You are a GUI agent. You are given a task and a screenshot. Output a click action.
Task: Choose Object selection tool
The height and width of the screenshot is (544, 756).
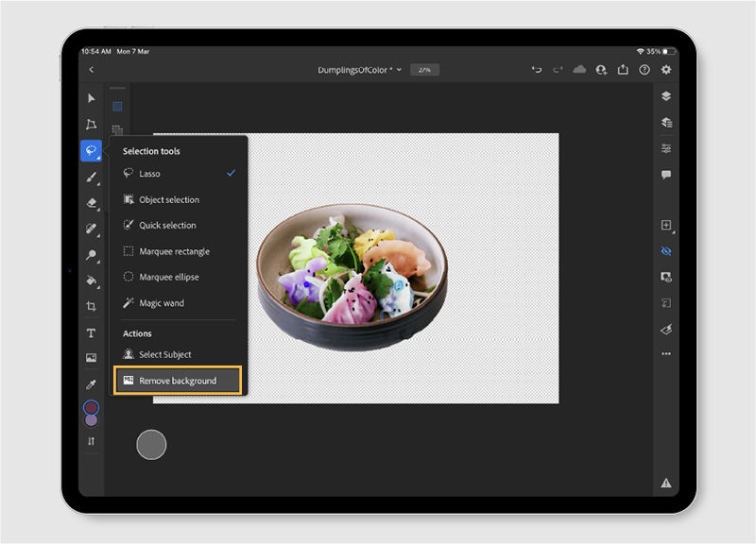pos(179,199)
